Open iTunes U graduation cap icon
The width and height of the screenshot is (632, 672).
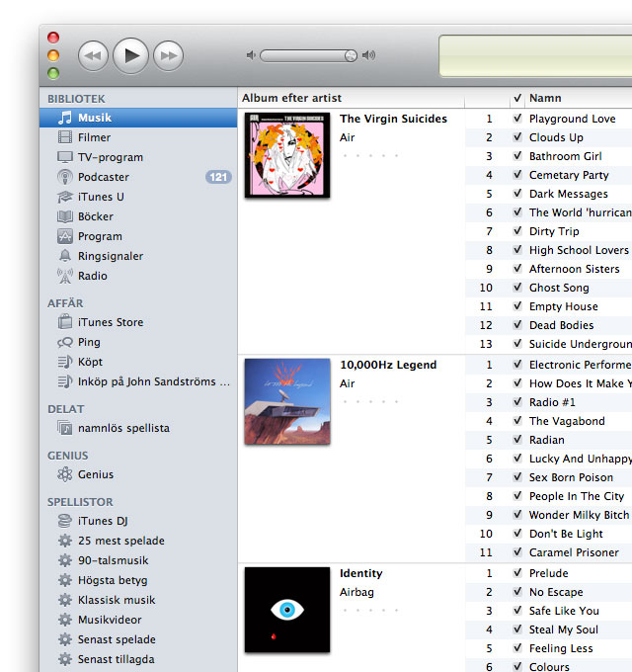tap(64, 197)
